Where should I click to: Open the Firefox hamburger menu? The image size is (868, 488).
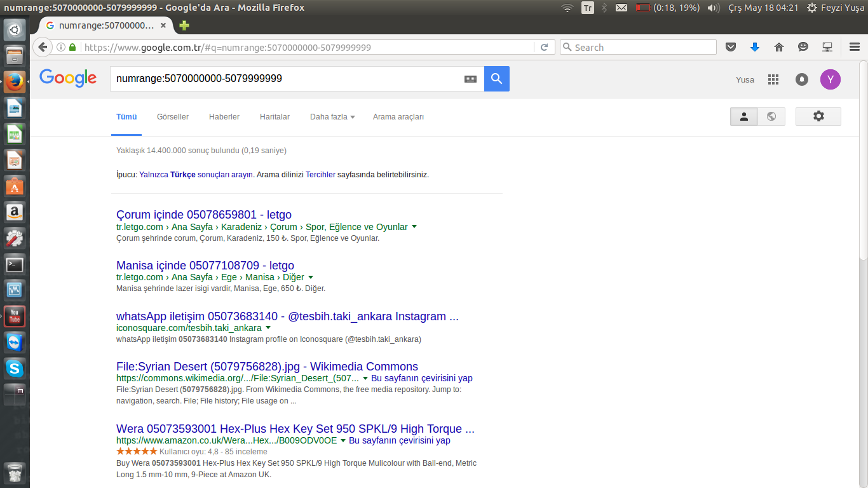coord(855,47)
